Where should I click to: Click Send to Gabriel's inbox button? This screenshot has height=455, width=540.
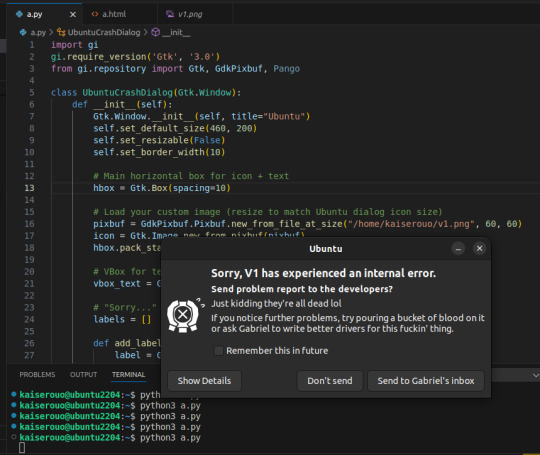coord(426,381)
